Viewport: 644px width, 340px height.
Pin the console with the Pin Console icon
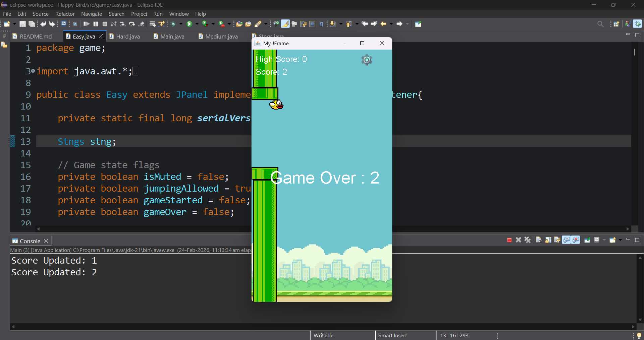587,240
